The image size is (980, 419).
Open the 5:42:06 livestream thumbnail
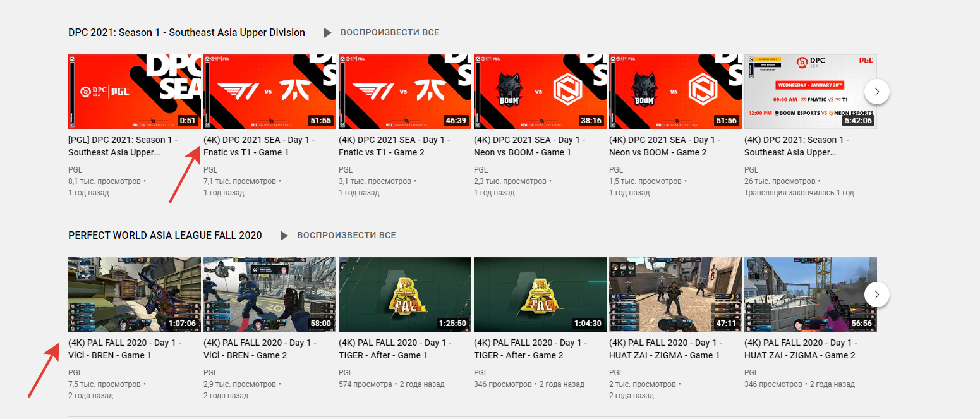click(x=811, y=92)
